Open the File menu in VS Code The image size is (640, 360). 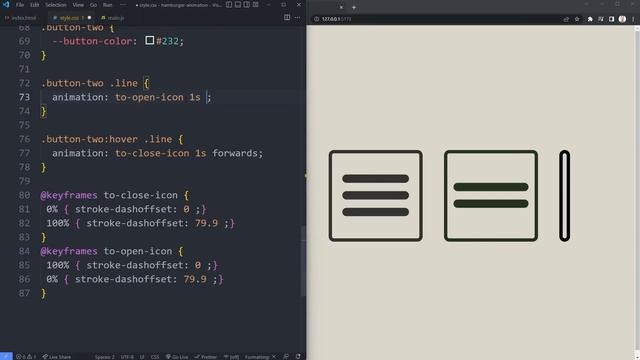pyautogui.click(x=20, y=5)
